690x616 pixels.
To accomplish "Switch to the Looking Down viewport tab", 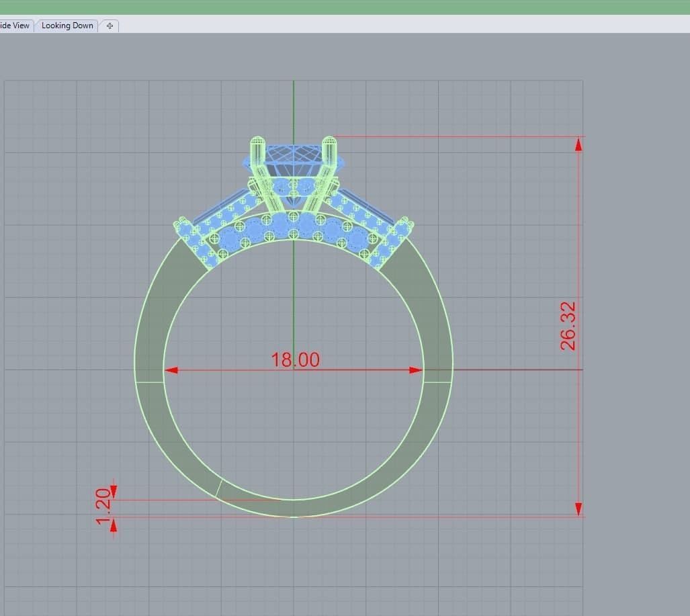I will 67,26.
